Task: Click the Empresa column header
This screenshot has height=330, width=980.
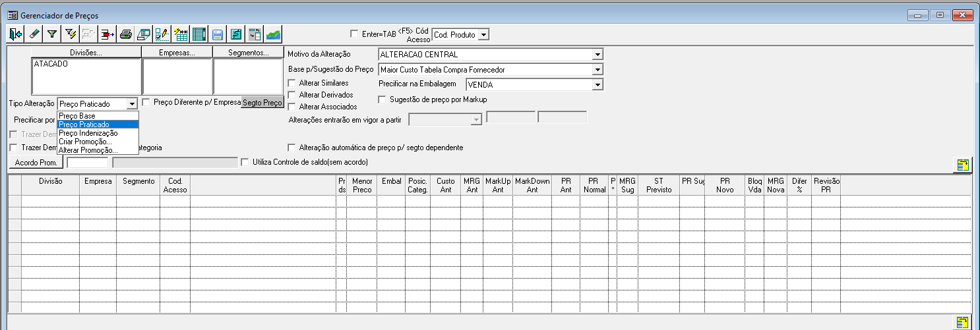Action: pos(97,185)
